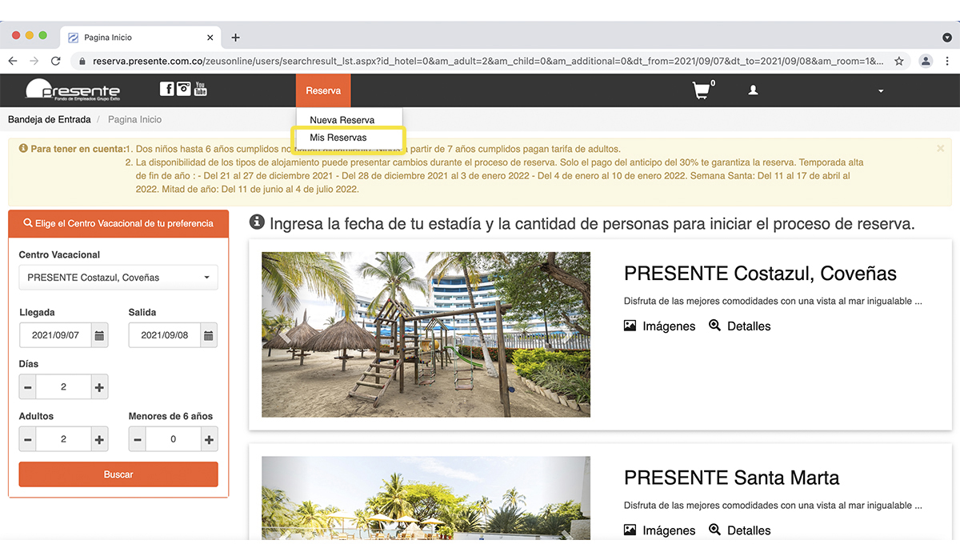Reload the page in browser
960x560 pixels.
(56, 61)
